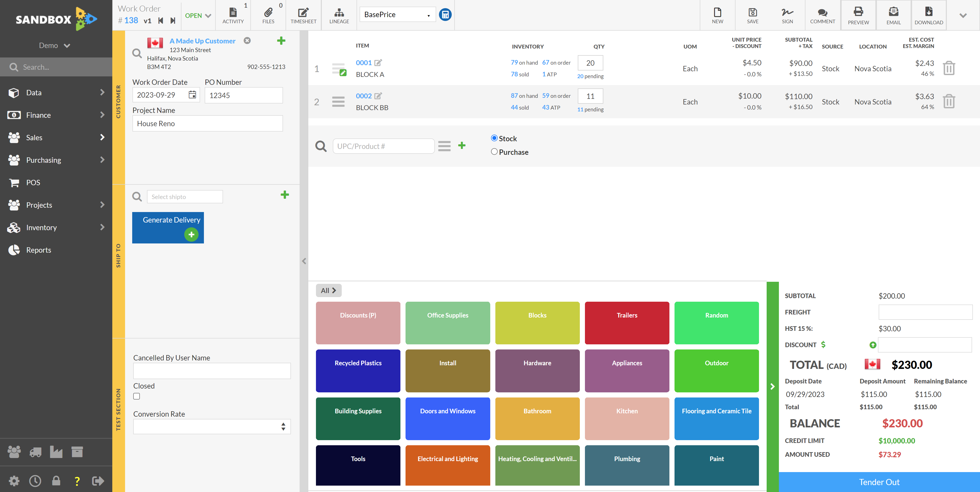The image size is (980, 492).
Task: Add a new customer with plus icon
Action: [281, 41]
